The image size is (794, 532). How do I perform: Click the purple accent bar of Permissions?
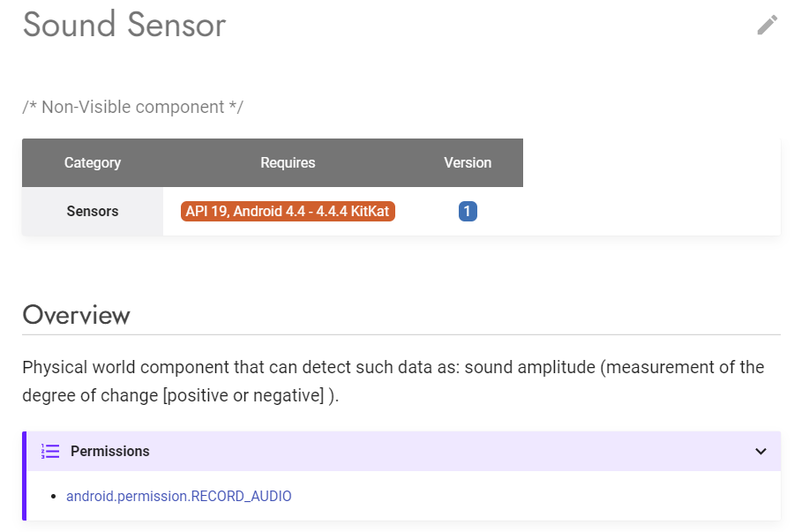pos(24,476)
